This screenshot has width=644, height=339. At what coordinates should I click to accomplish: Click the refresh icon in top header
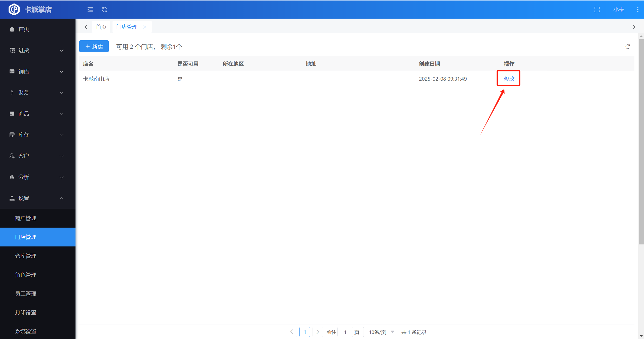coord(104,10)
